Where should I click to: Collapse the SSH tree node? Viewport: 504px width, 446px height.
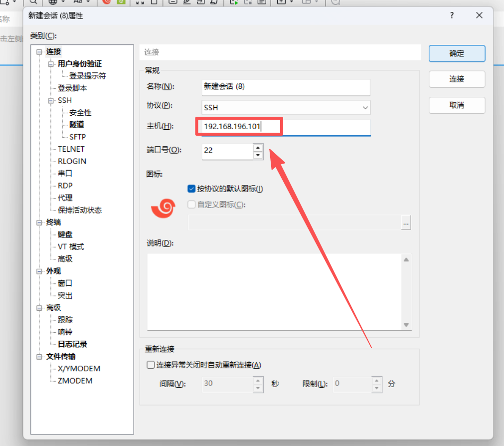coord(50,101)
